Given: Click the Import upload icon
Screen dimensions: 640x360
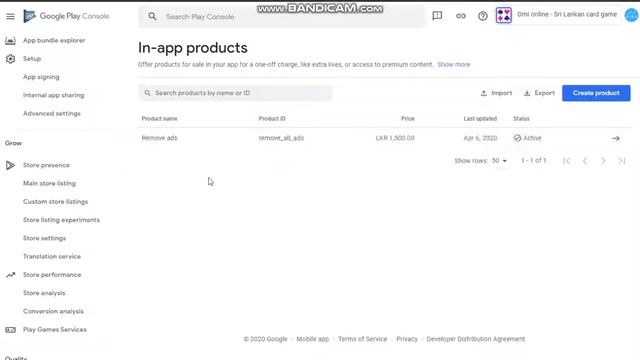Looking at the screenshot, I should click(x=484, y=93).
